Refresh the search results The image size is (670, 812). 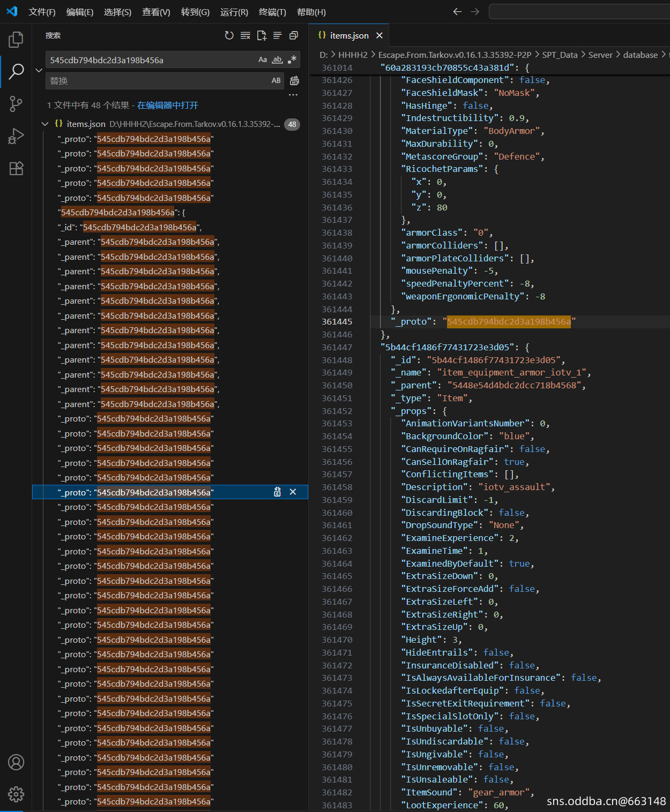coord(229,35)
